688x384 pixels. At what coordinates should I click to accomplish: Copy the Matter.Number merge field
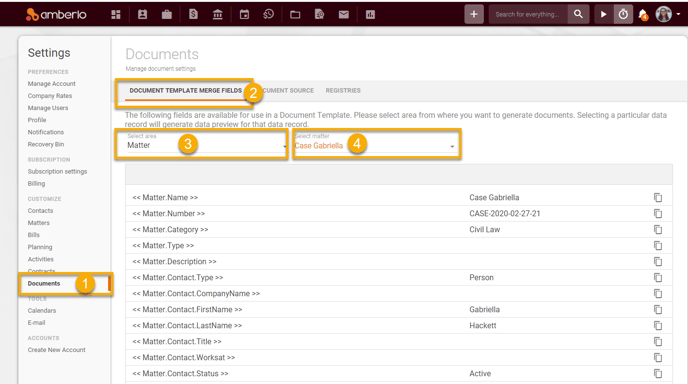[658, 213]
